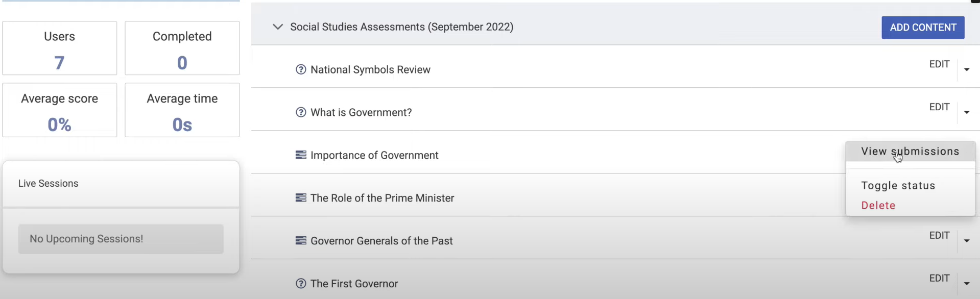Click the list icon beside Governor Generals of the Past
The width and height of the screenshot is (980, 299).
tap(301, 240)
